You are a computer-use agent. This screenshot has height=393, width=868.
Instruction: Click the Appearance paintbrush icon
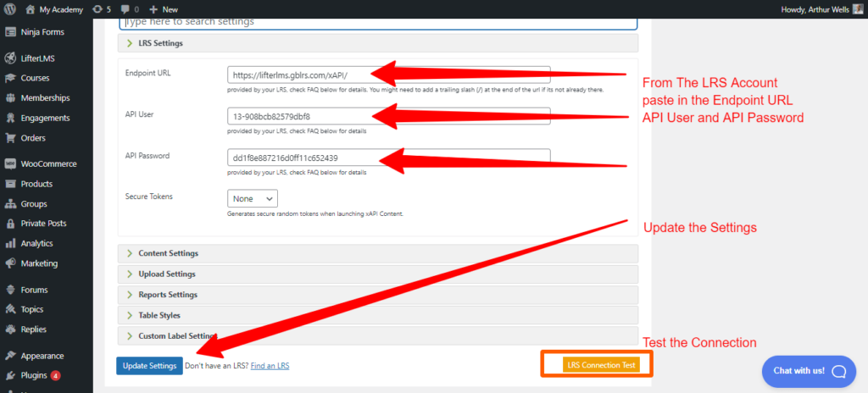[x=10, y=356]
